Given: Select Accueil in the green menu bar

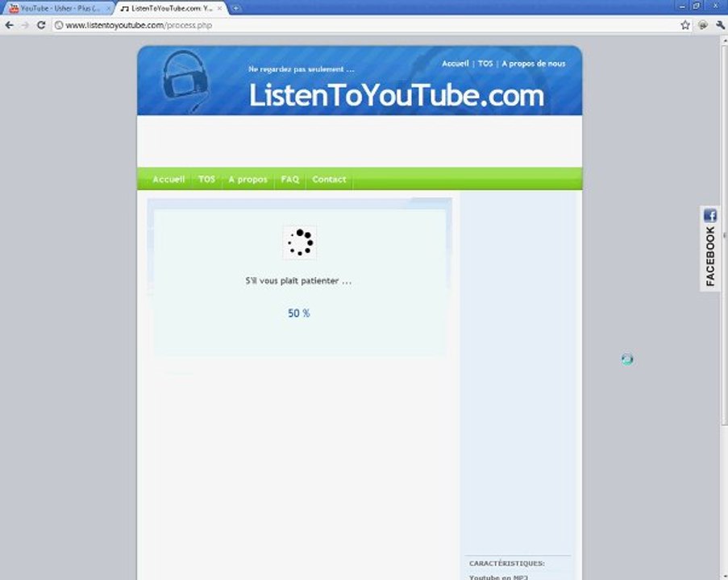Looking at the screenshot, I should (x=168, y=179).
